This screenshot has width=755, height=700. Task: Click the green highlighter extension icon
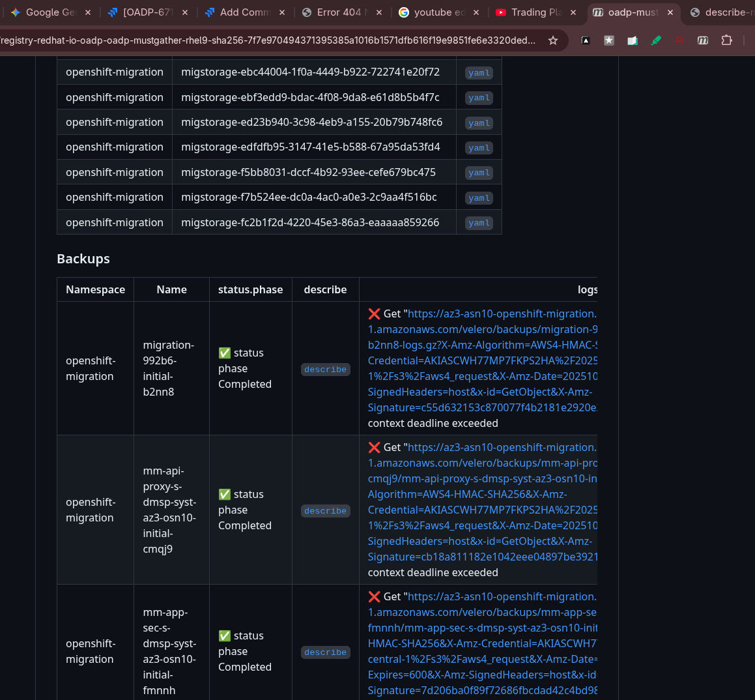click(x=656, y=40)
